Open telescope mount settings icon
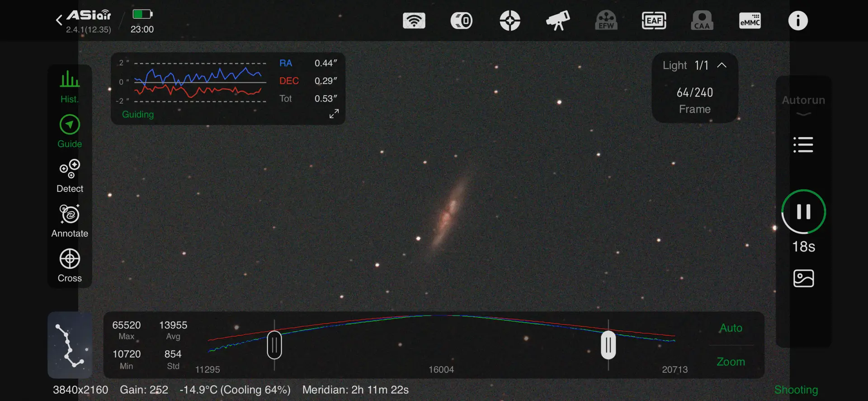The height and width of the screenshot is (401, 868). pos(558,20)
